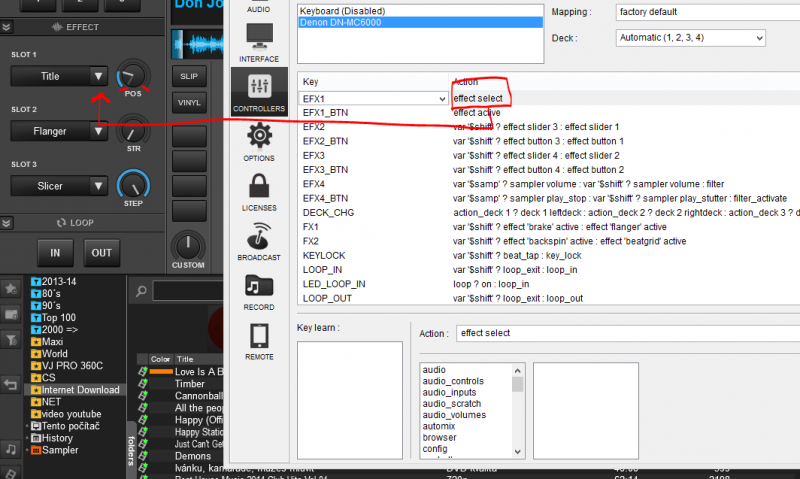
Task: Select the KEYLOCK mapping row
Action: pos(549,256)
